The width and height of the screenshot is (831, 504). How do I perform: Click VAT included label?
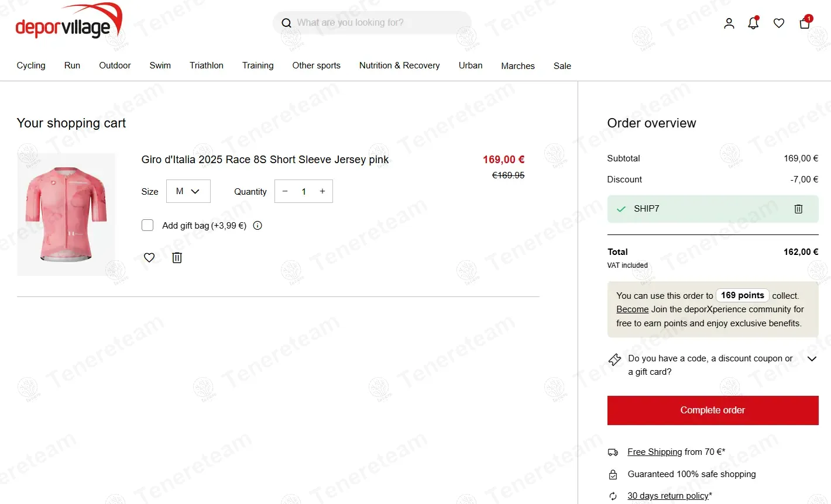pos(627,265)
